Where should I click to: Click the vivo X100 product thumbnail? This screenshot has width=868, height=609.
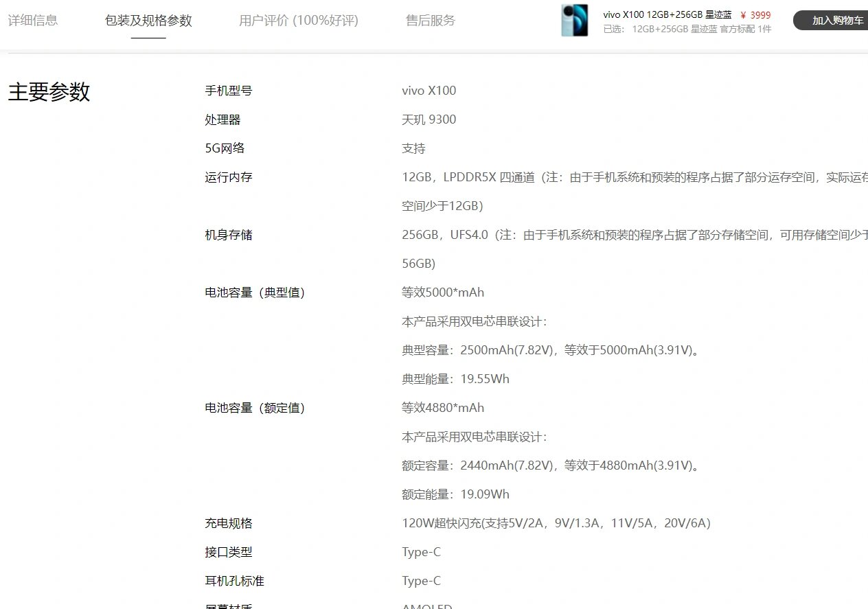575,20
